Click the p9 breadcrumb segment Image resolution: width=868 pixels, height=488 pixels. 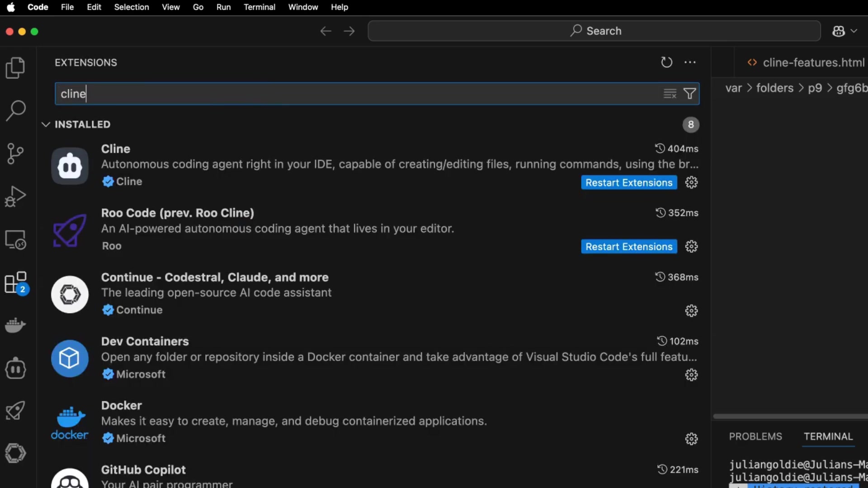(815, 88)
